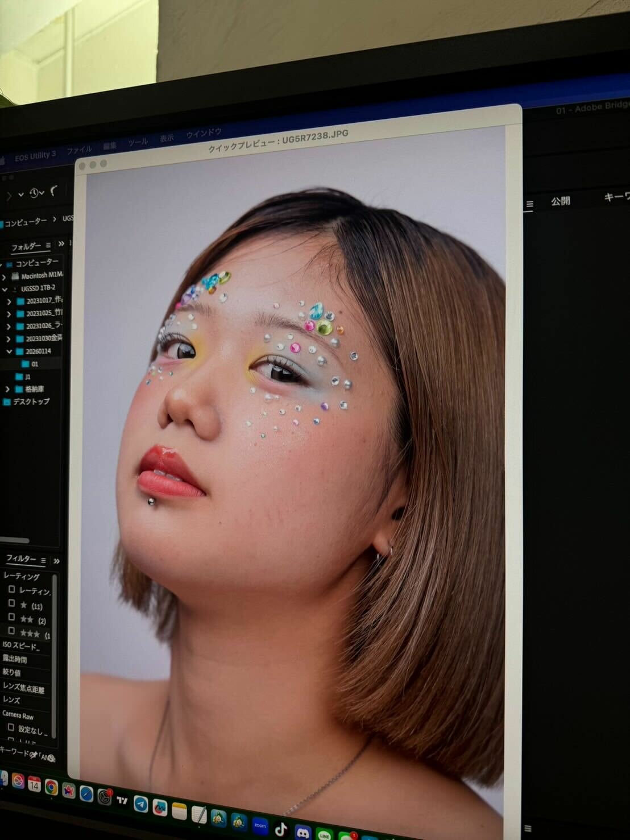Image resolution: width=630 pixels, height=840 pixels.
Task: Click the Filter panel vertical scrollbar
Action: tap(55, 654)
